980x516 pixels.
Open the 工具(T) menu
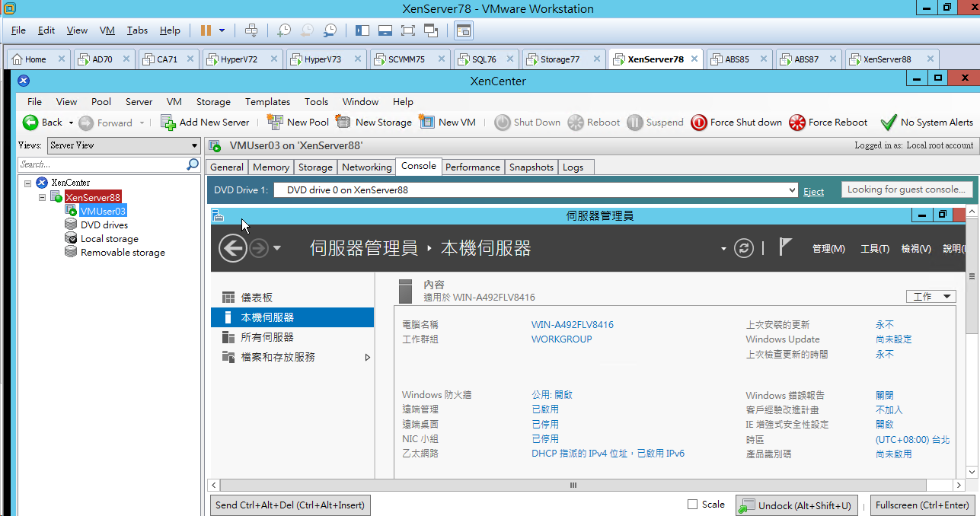click(x=874, y=249)
